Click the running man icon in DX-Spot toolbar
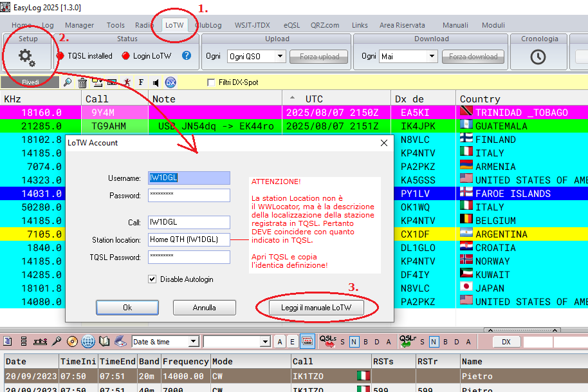Viewport: 588px width, 392px height. pos(127,82)
